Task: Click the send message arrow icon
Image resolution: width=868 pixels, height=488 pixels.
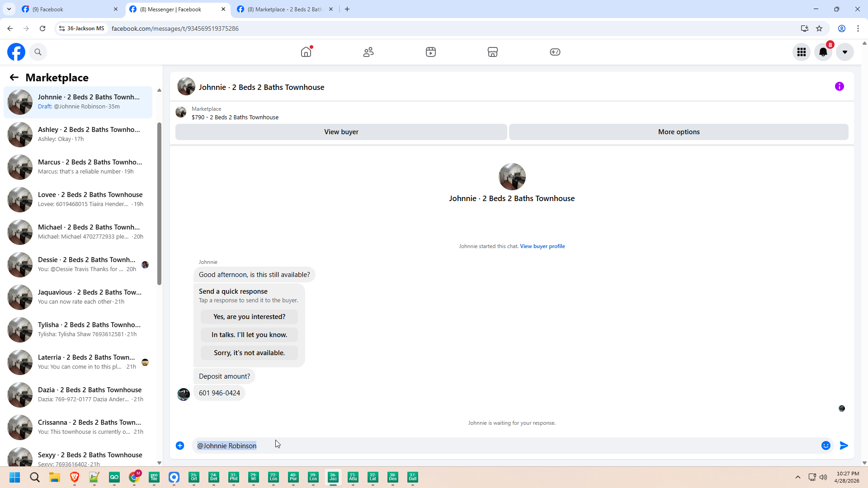Action: click(844, 446)
